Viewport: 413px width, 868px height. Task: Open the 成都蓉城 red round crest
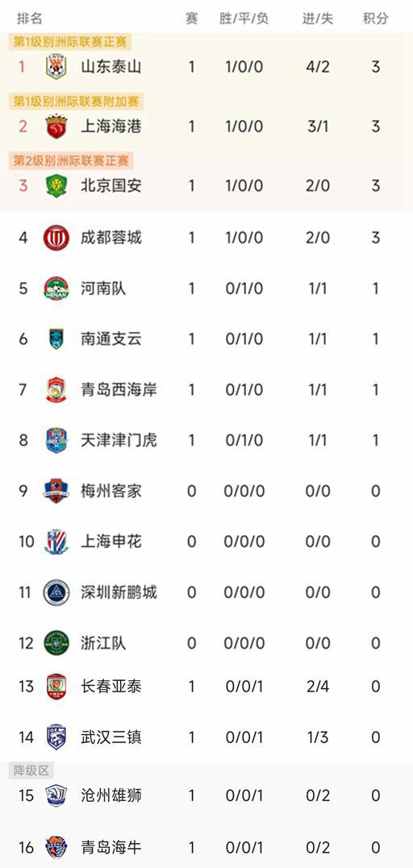(x=56, y=238)
